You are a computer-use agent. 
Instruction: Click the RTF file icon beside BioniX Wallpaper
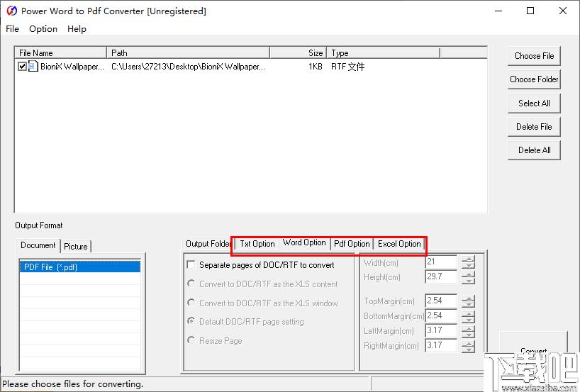33,66
